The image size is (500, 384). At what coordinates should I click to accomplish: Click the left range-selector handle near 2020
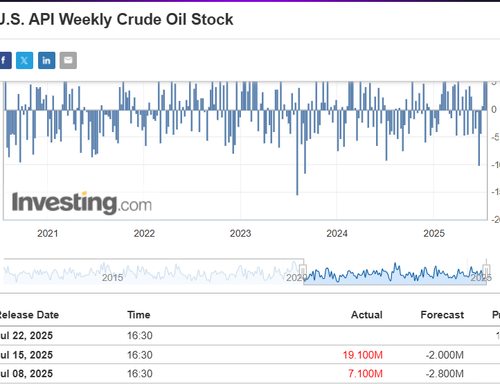[x=303, y=270]
